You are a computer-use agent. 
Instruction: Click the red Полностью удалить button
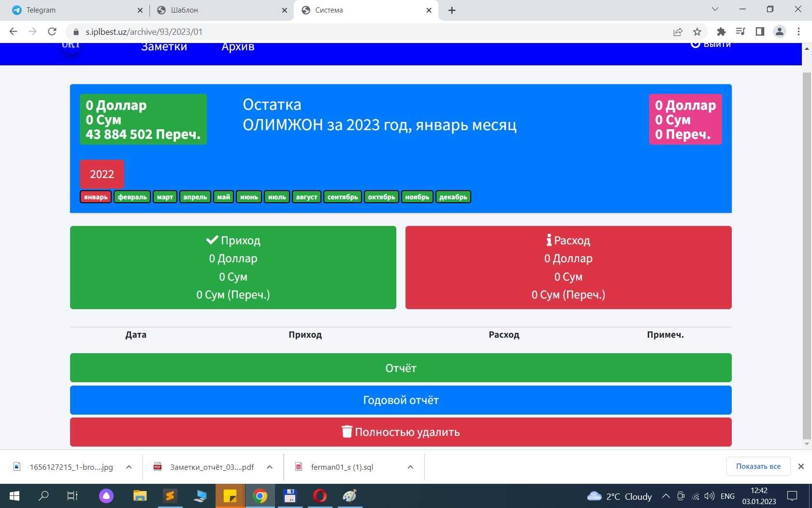click(x=401, y=432)
